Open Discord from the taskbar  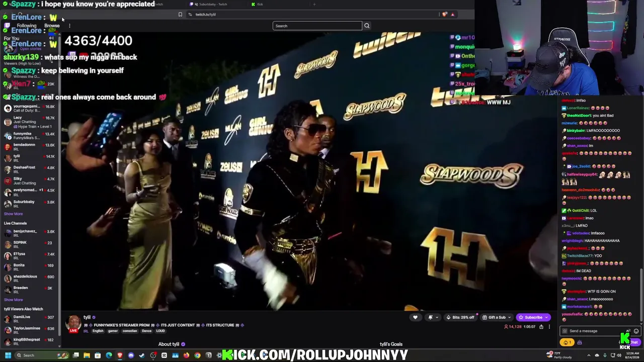(131, 355)
